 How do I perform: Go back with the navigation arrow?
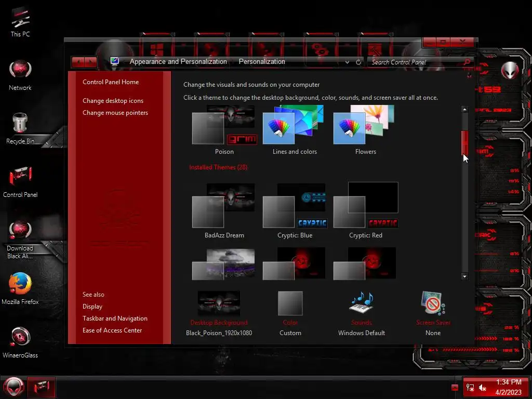point(78,62)
